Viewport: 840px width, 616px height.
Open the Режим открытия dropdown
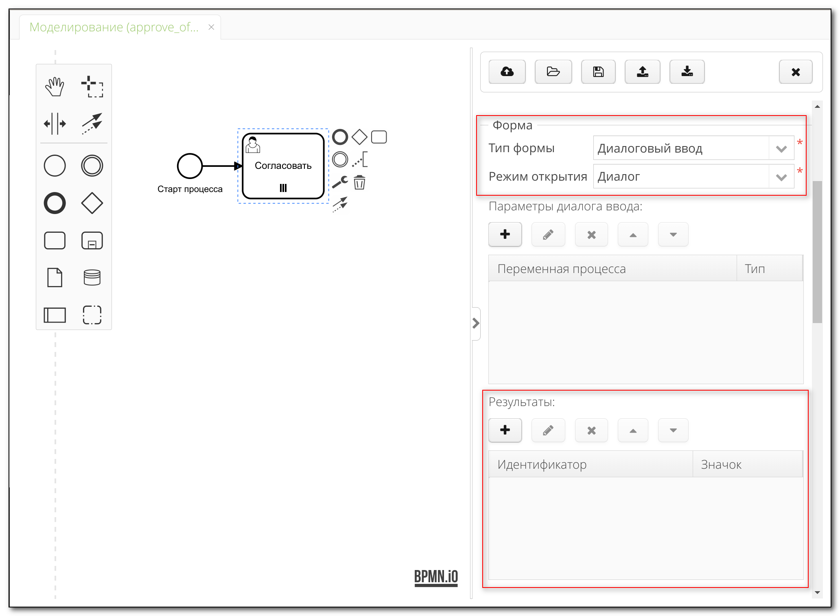[x=781, y=176]
